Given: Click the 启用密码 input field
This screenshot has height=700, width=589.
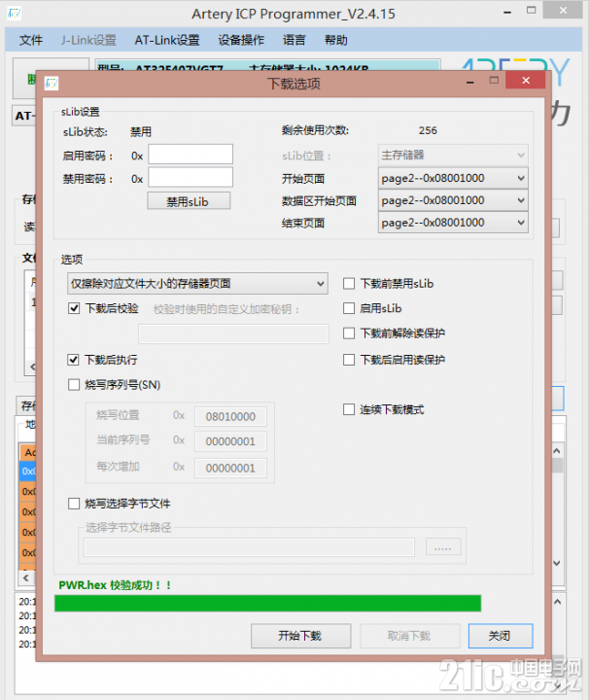Looking at the screenshot, I should (x=191, y=155).
